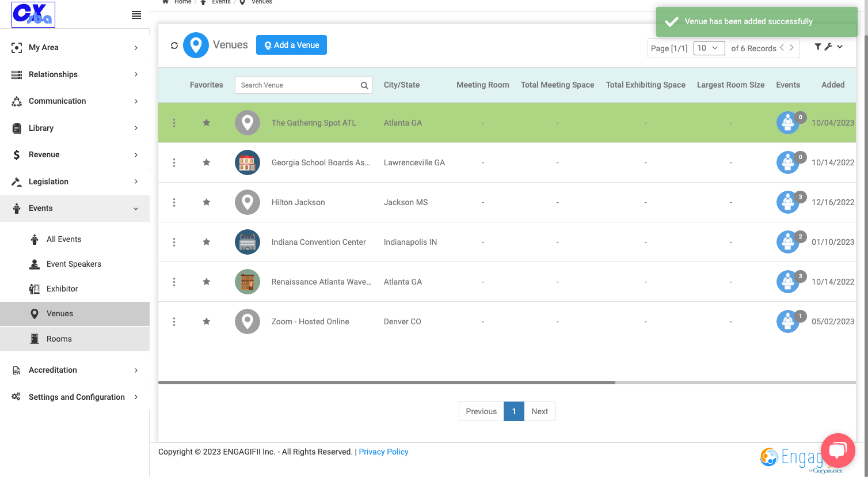Click events badge icon for Georgia School Boards
Image resolution: width=868 pixels, height=477 pixels.
(x=788, y=162)
